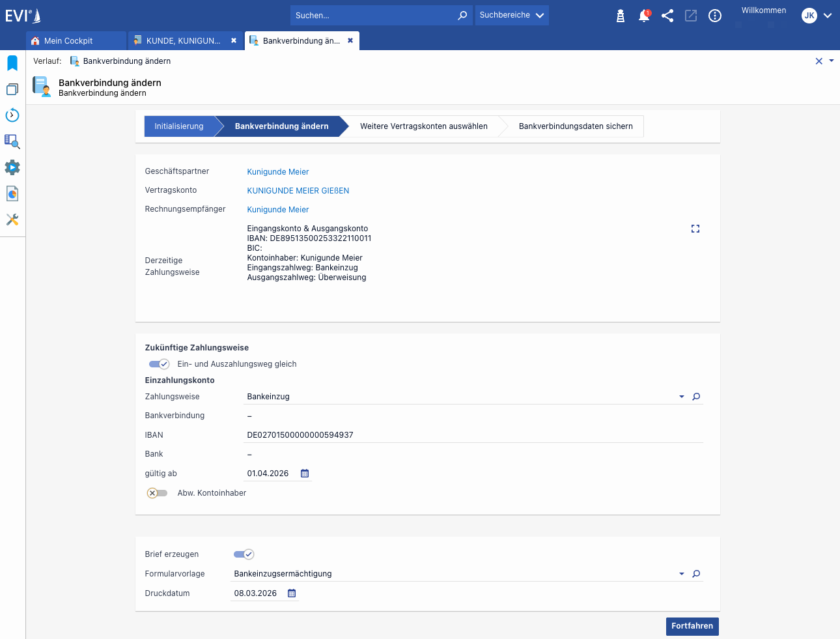Click the Fortfahren button

point(692,626)
